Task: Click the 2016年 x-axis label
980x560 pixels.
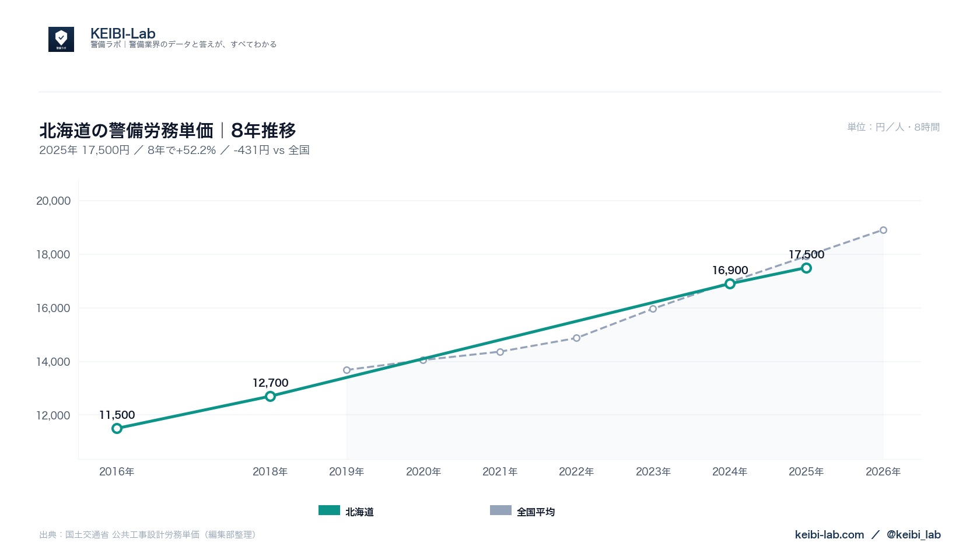Action: (117, 471)
